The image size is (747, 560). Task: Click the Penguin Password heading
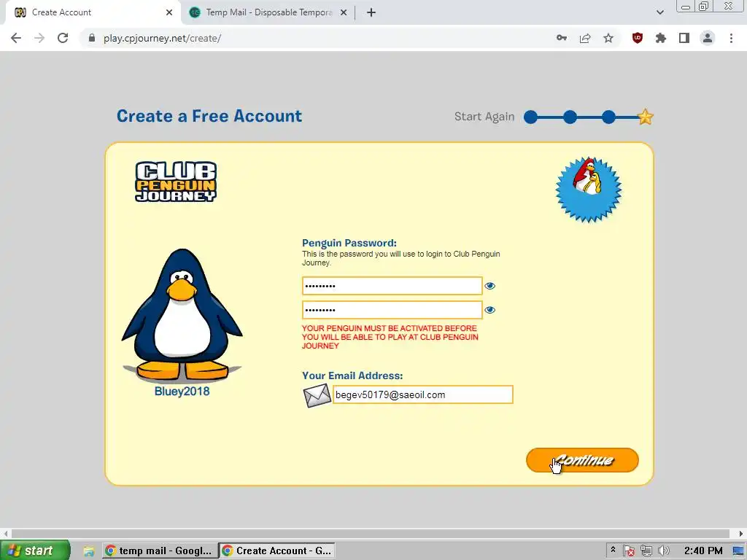349,243
